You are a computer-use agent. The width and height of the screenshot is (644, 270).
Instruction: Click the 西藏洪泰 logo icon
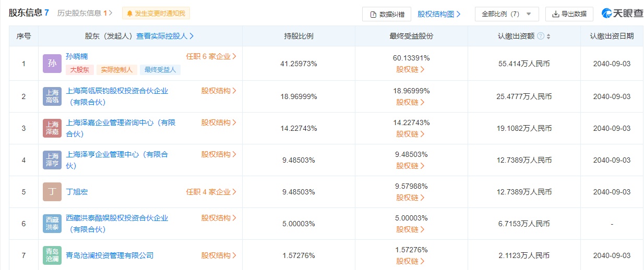(52, 224)
